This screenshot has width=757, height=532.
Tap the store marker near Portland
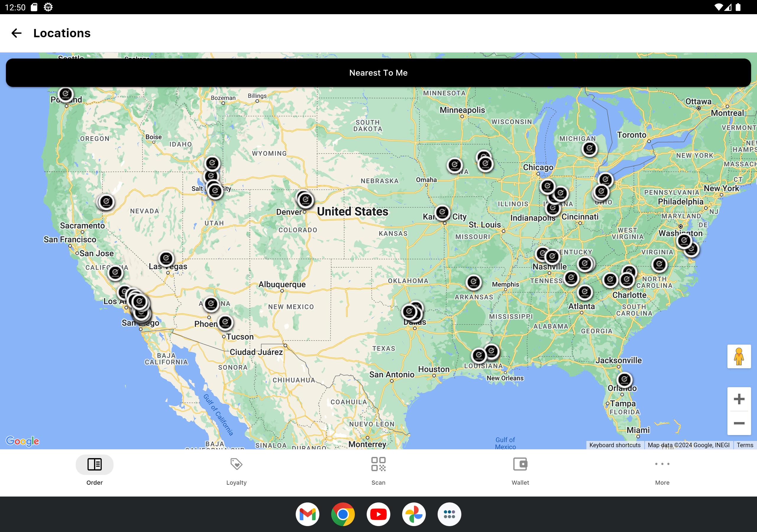65,94
